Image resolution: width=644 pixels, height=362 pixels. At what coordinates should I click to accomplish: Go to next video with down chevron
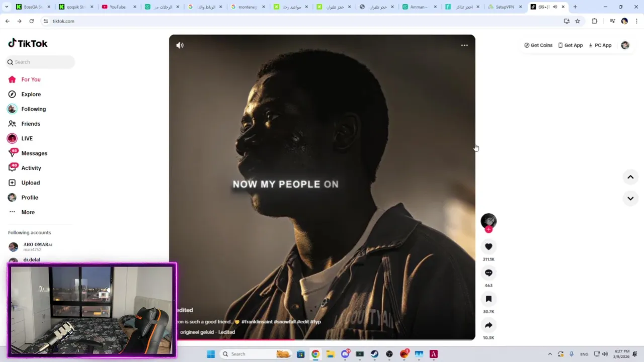630,198
